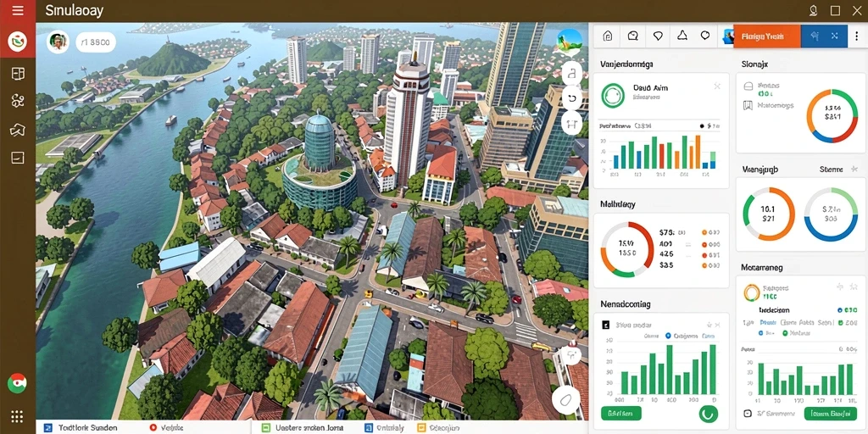This screenshot has width=868, height=434.
Task: Check the checkbox at bottom of Motarnaneg card
Action: pos(748,413)
